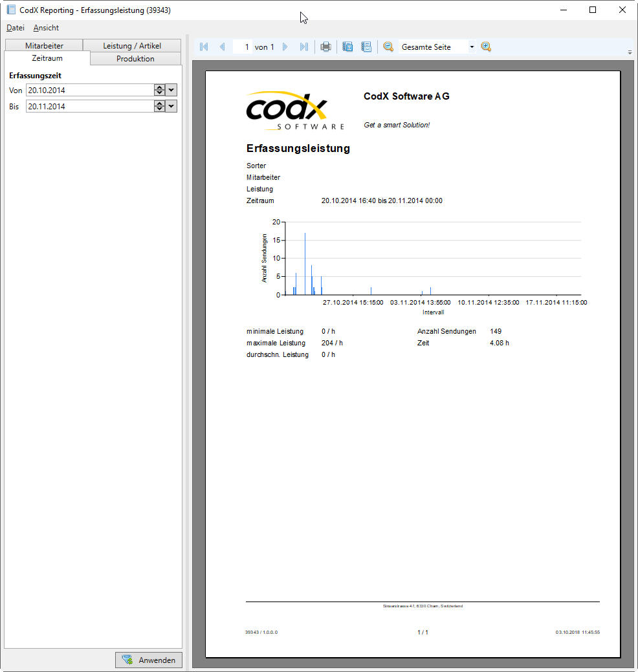638x672 pixels.
Task: Open the Leistung / Artikel tab
Action: pyautogui.click(x=132, y=45)
